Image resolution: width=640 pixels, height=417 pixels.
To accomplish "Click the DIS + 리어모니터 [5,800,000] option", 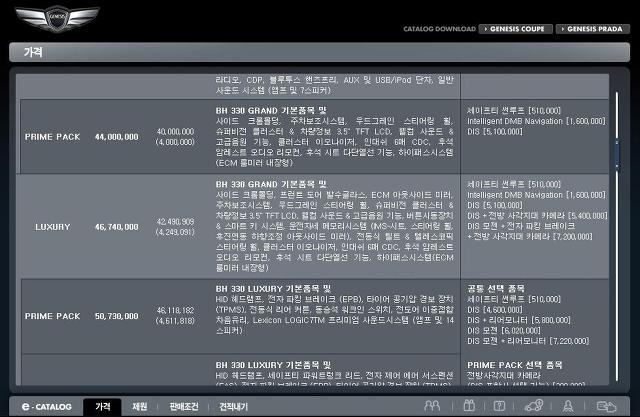I will (x=519, y=320).
